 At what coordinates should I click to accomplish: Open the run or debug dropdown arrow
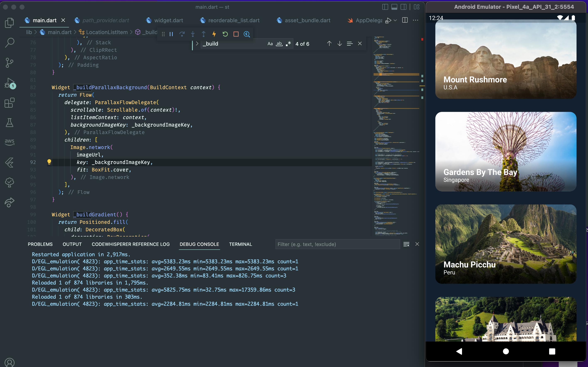pos(395,20)
